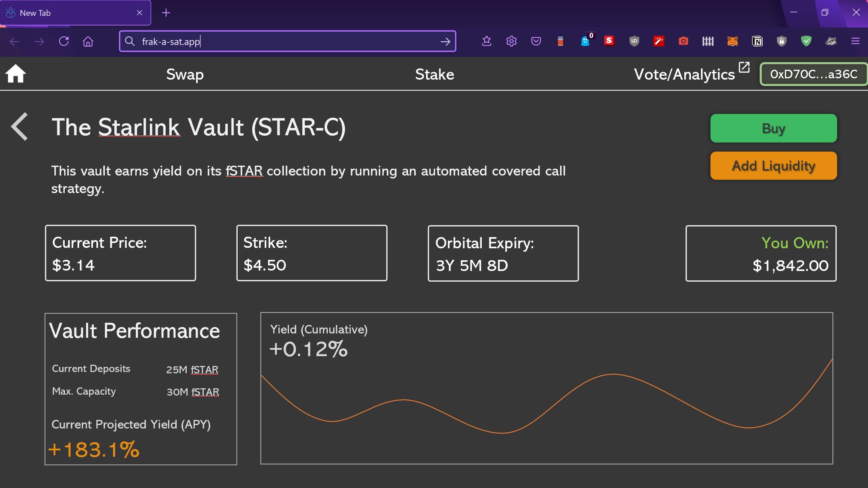The height and width of the screenshot is (488, 868).
Task: Click the red camera screenshot extension
Action: (x=683, y=41)
